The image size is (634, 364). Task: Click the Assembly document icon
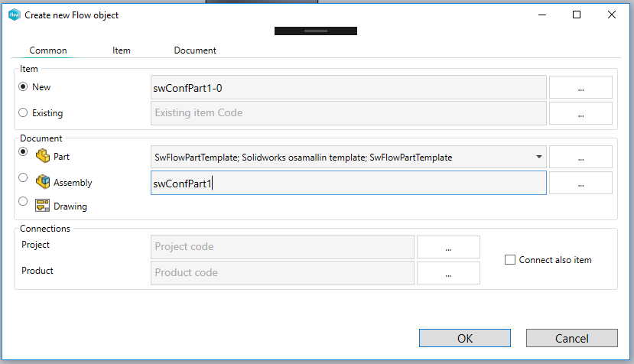[43, 183]
